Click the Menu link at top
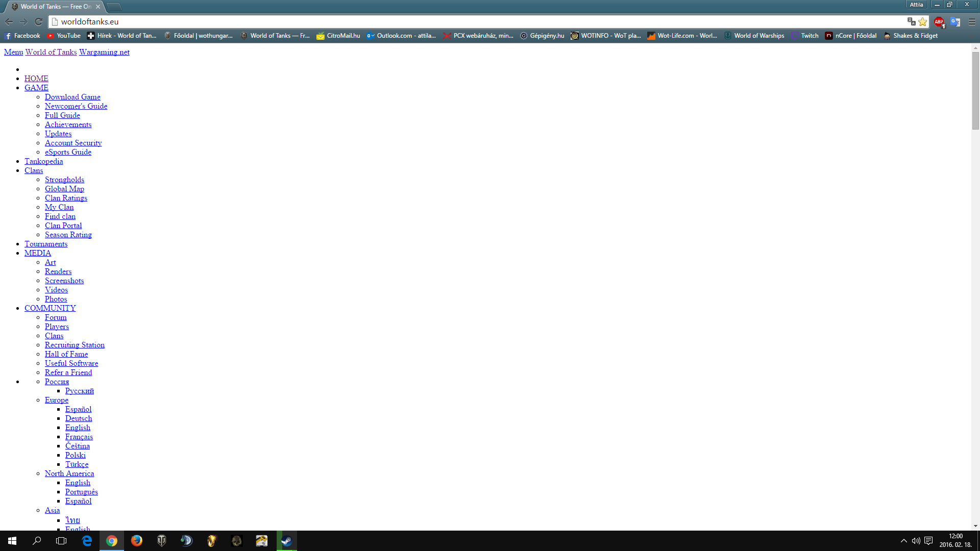Screen dimensions: 980x551 [x=13, y=52]
